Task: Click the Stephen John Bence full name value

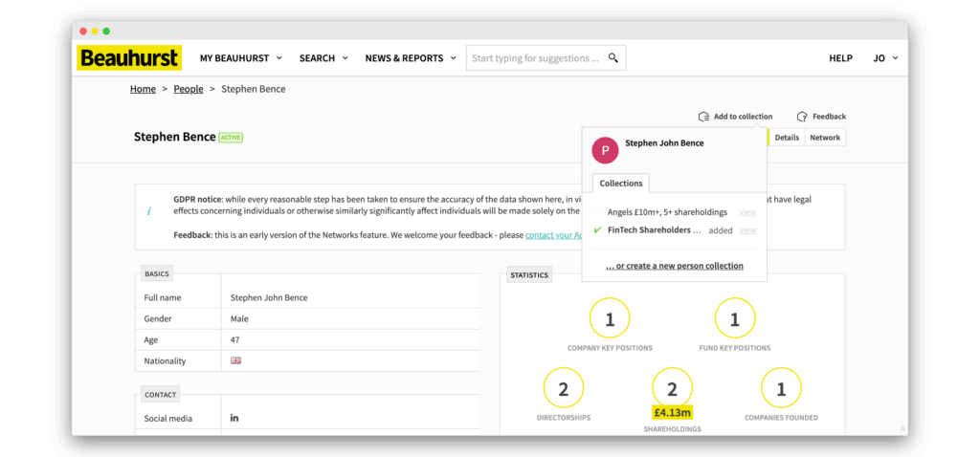Action: pos(269,297)
